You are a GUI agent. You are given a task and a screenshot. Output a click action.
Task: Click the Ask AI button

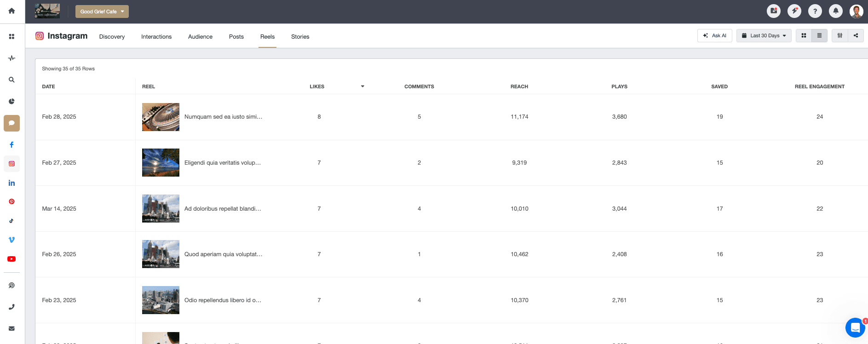[x=715, y=35]
